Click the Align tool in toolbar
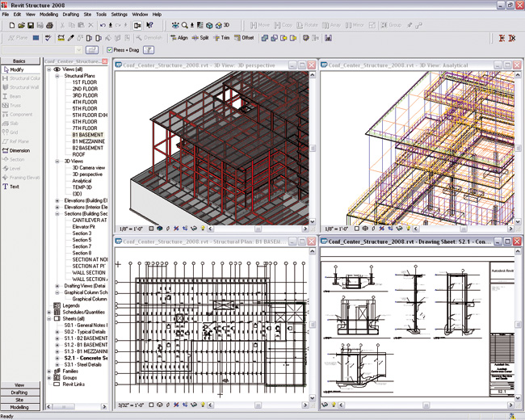Screen dimensions: 525x420 pyautogui.click(x=178, y=37)
